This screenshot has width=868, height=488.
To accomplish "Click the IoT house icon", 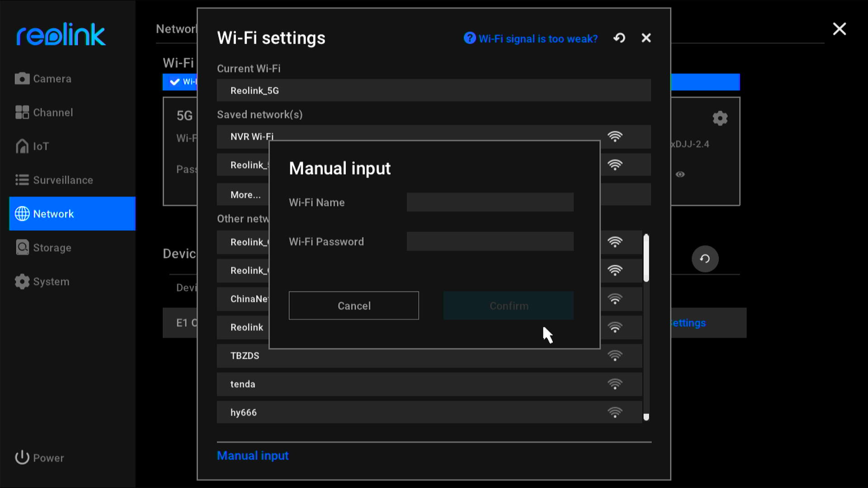I will tap(22, 146).
